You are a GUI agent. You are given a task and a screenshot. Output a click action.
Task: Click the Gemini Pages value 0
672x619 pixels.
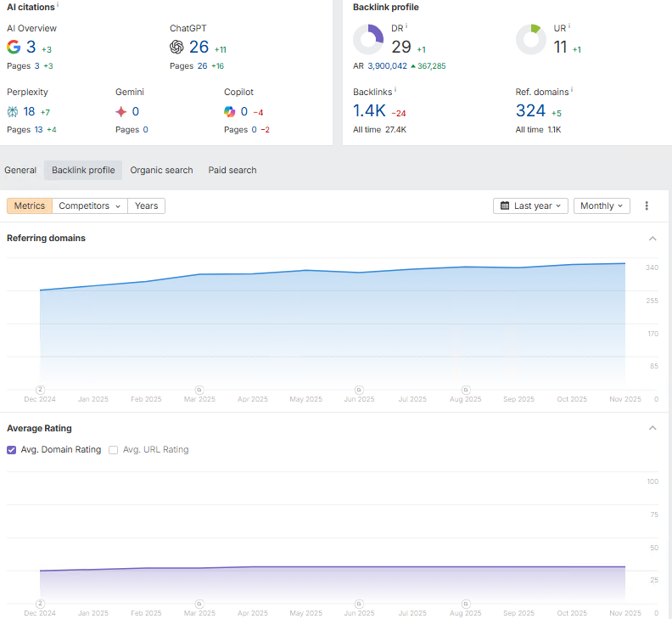(x=145, y=130)
